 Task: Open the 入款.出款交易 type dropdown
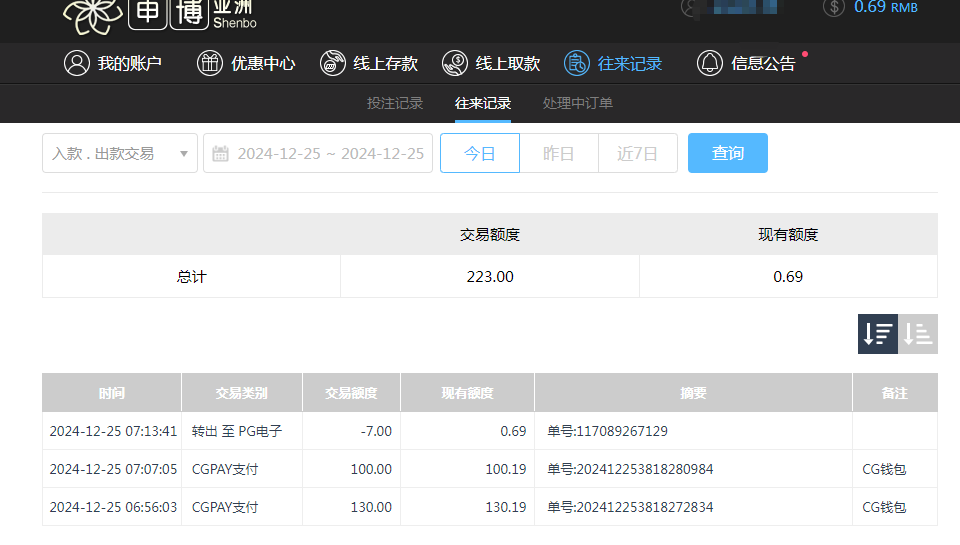[120, 153]
